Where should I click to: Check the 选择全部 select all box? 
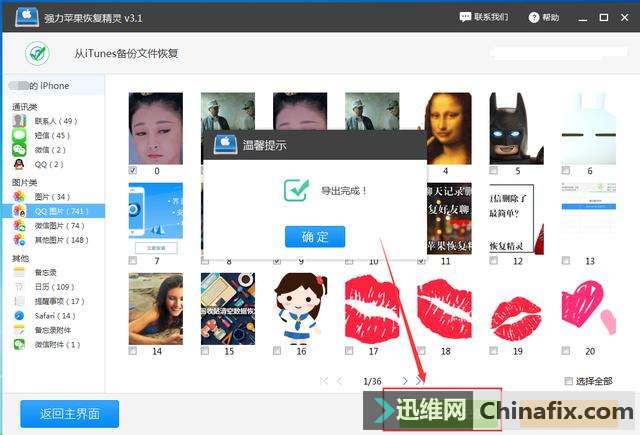click(567, 381)
